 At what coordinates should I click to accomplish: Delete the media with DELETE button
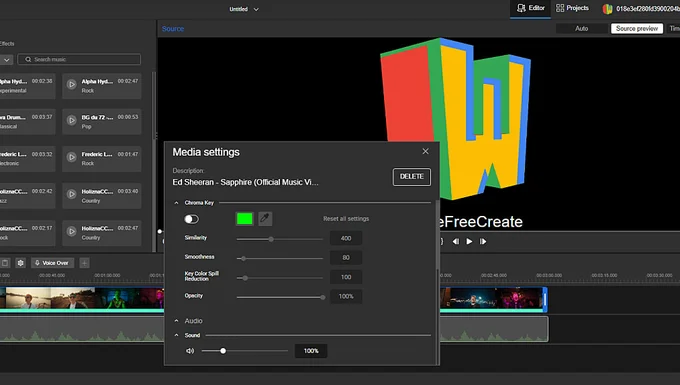(412, 177)
